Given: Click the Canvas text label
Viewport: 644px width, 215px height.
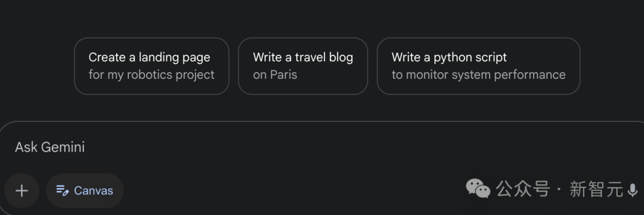Looking at the screenshot, I should click(x=93, y=191).
